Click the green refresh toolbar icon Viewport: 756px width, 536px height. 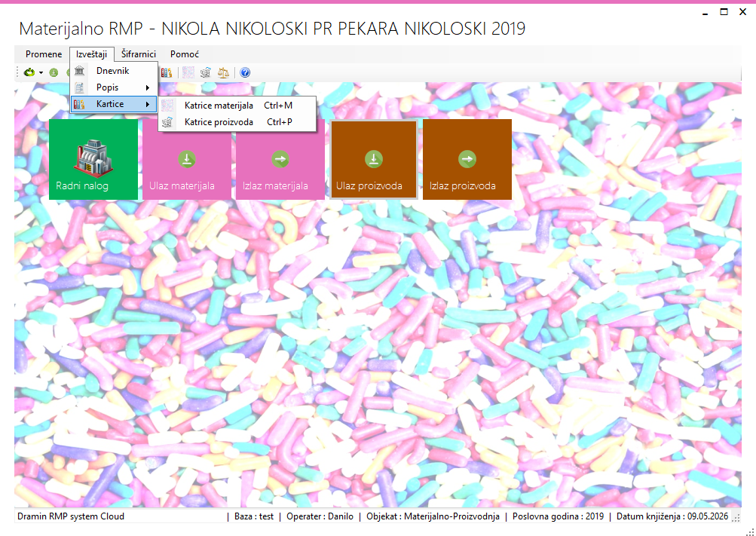29,72
